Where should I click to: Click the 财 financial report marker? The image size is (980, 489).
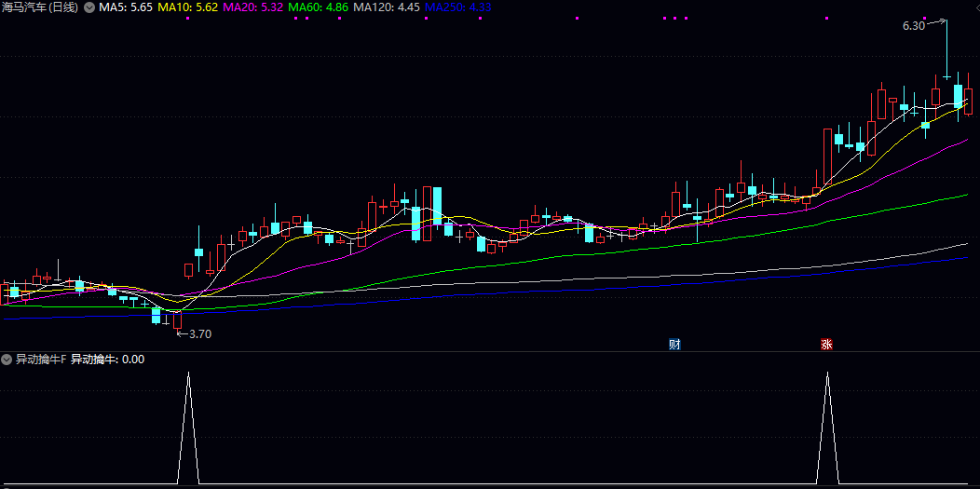click(674, 344)
